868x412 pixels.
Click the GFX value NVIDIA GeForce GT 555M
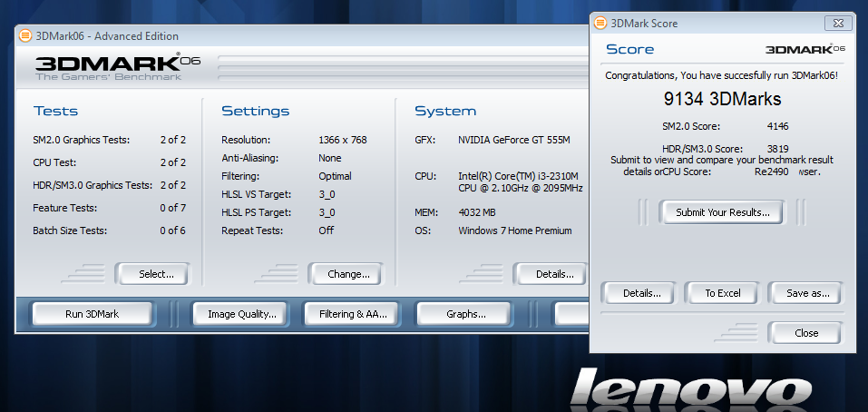[x=513, y=140]
